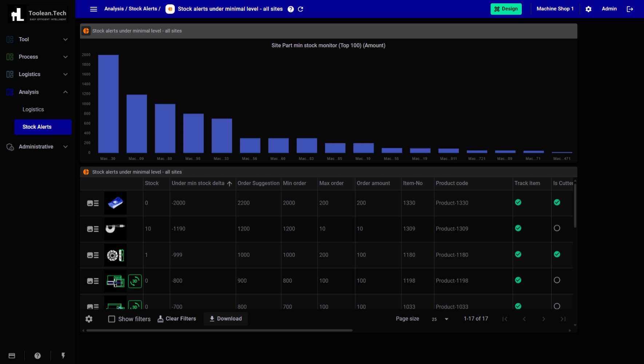Open Logistics under Analysis menu
The image size is (644, 364).
(x=33, y=110)
